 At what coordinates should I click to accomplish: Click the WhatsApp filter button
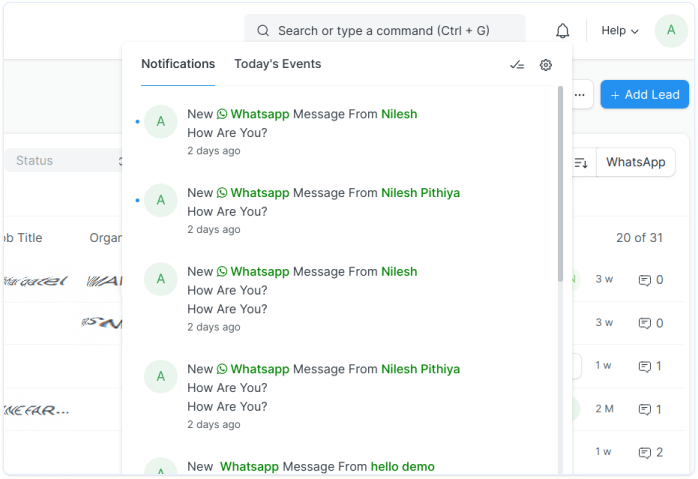[636, 162]
